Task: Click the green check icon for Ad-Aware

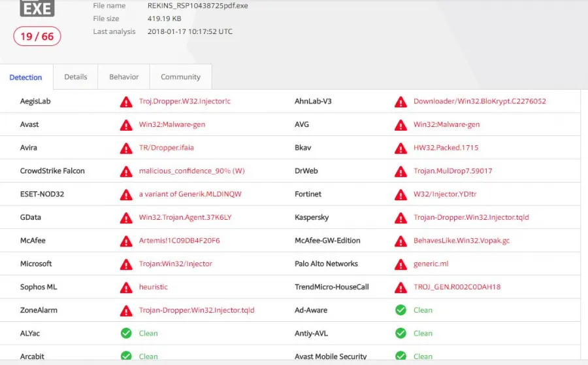Action: coord(401,310)
